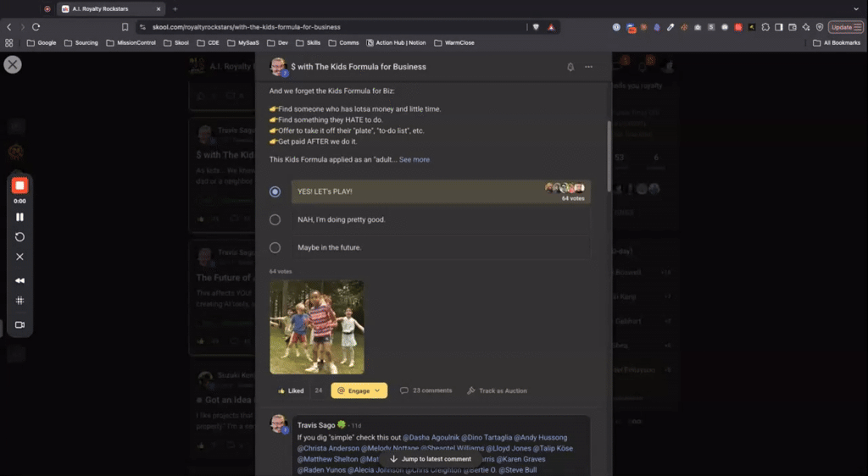Click the eyedropper extension icon
Screen dimensions: 868x476
tap(670, 27)
